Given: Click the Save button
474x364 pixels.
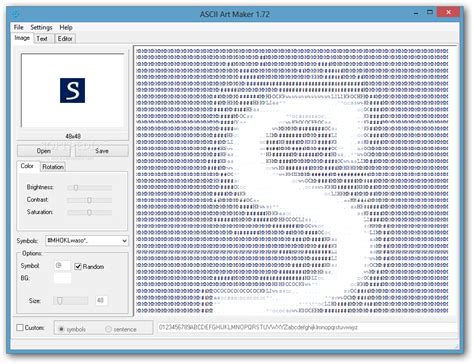Looking at the screenshot, I should (102, 151).
